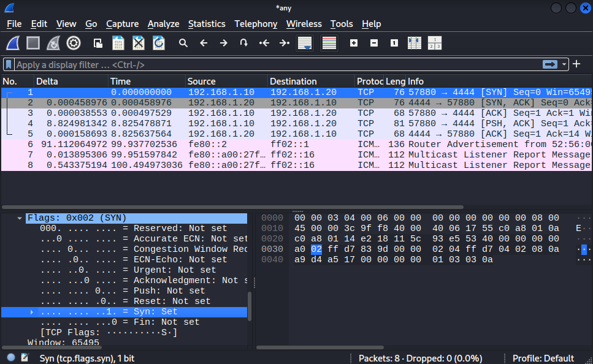Collapse the Flags: 0x002 (SYN) tree
The height and width of the screenshot is (364, 593).
[x=20, y=218]
